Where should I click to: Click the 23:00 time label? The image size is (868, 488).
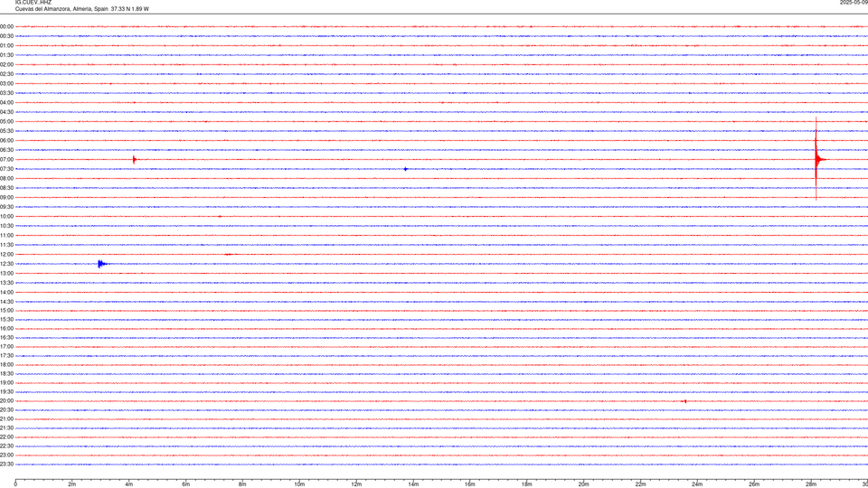(6, 455)
